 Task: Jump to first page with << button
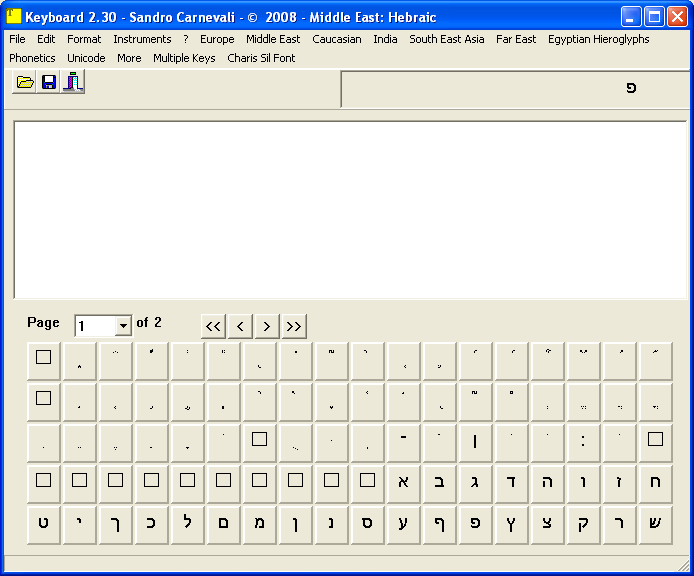pos(213,326)
